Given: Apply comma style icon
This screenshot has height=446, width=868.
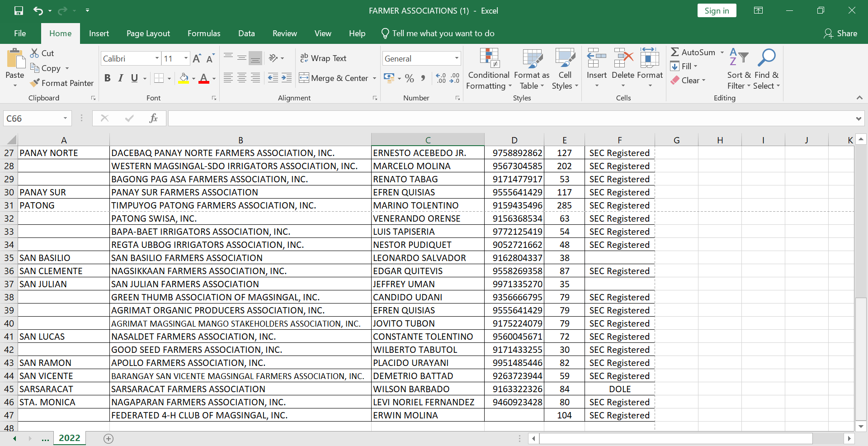Looking at the screenshot, I should pos(423,78).
